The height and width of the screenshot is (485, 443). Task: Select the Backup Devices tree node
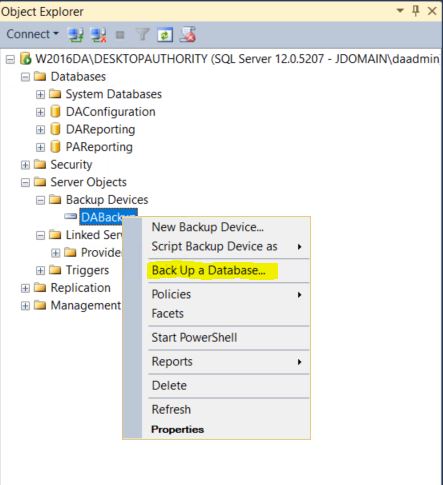point(107,200)
